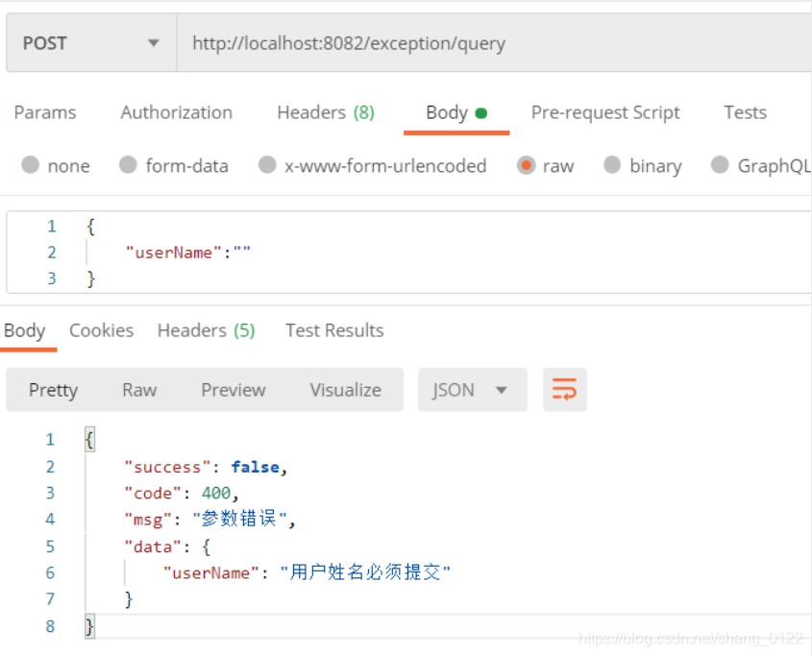The width and height of the screenshot is (812, 656).
Task: Click the closing brace on response line 8
Action: tap(89, 626)
